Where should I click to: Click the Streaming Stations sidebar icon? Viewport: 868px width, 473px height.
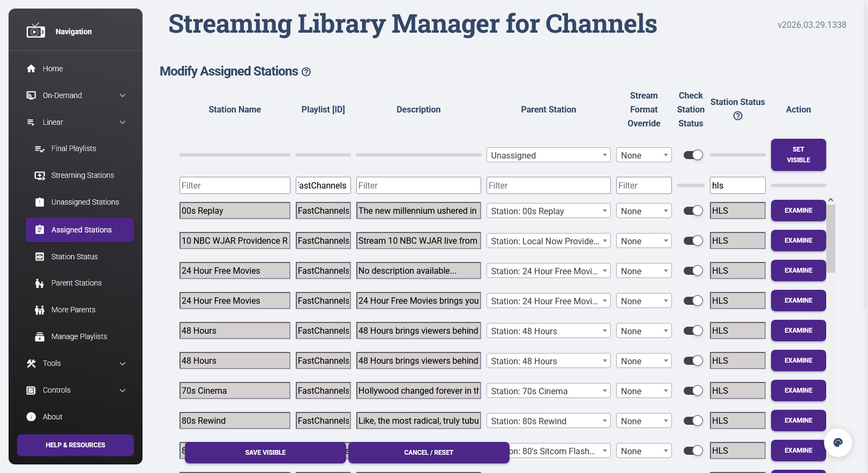40,175
